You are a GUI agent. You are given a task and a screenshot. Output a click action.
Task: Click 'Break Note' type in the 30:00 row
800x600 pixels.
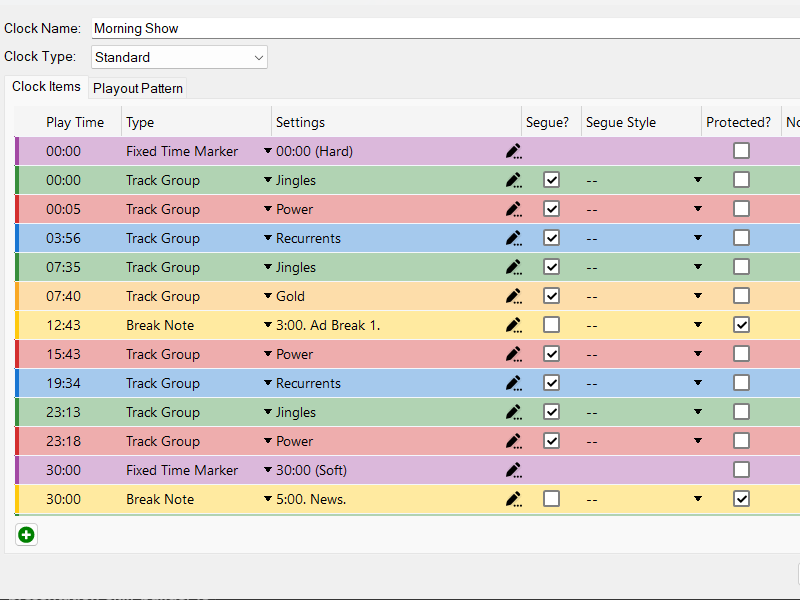click(x=160, y=499)
